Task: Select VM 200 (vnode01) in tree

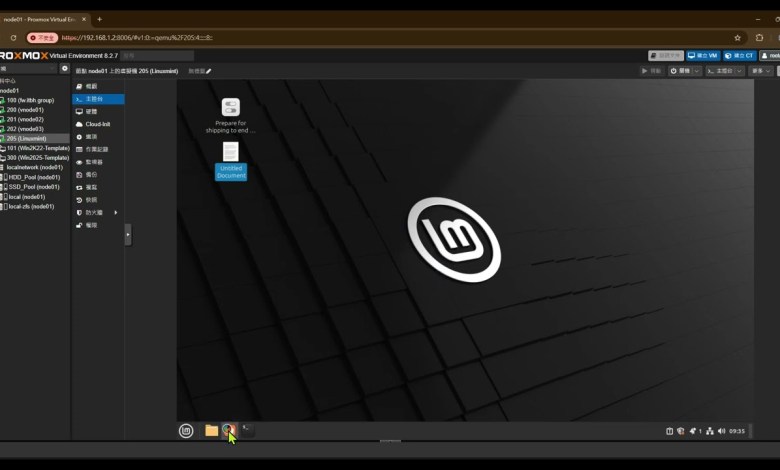Action: coord(35,110)
